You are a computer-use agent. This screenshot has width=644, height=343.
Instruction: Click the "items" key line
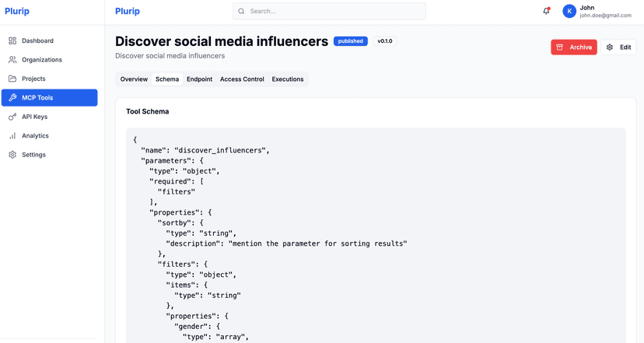pos(187,285)
